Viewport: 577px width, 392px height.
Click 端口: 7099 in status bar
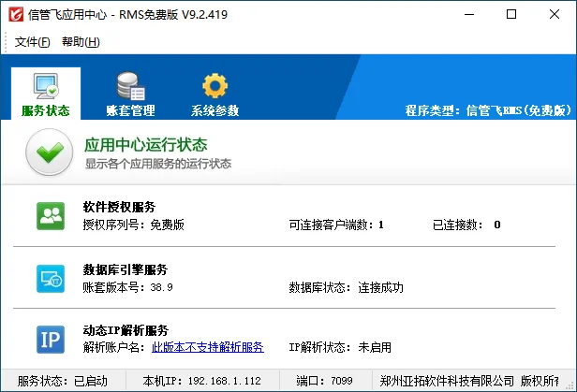point(324,382)
